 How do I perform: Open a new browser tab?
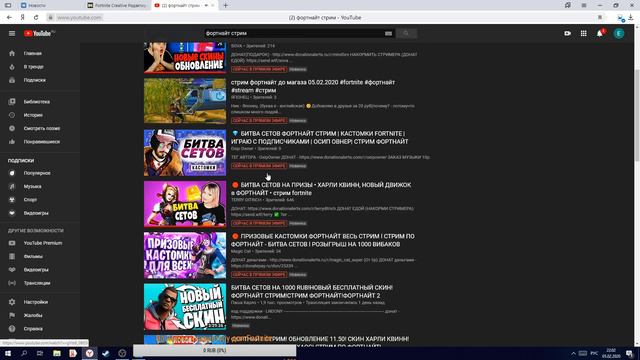(x=225, y=5)
